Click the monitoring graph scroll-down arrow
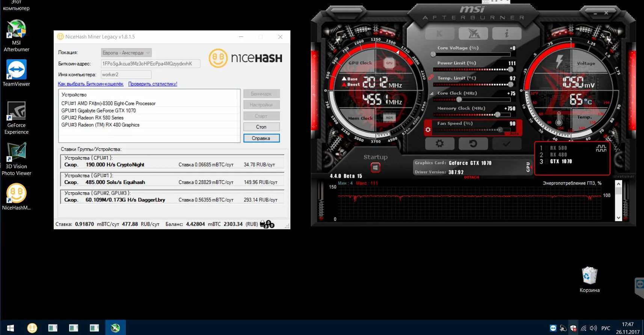Image resolution: width=644 pixels, height=335 pixels. (x=618, y=217)
